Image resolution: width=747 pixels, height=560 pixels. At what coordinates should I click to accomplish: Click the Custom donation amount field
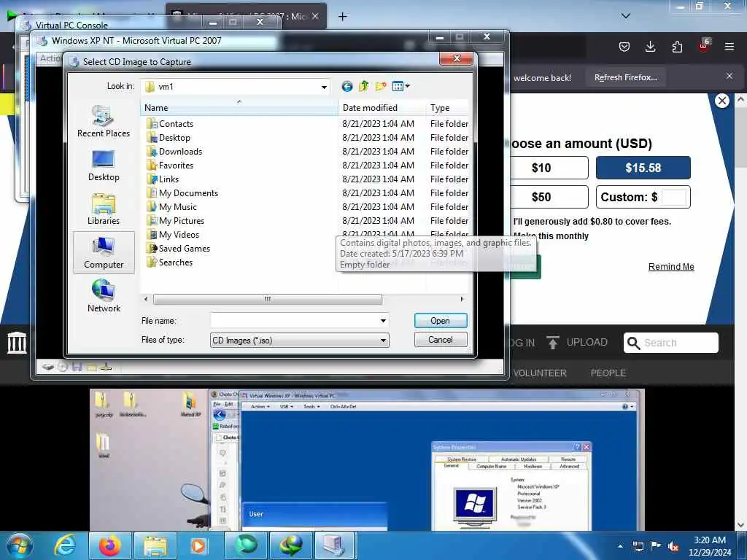tap(674, 197)
